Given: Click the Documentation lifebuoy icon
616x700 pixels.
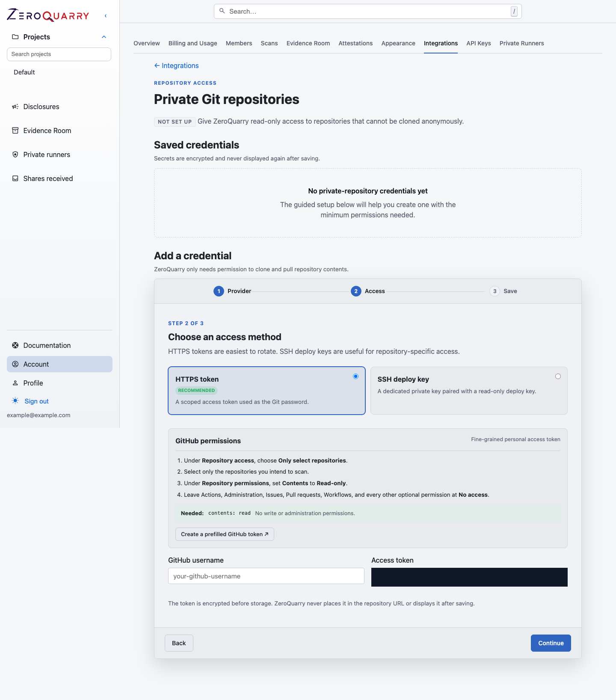Looking at the screenshot, I should coord(15,345).
